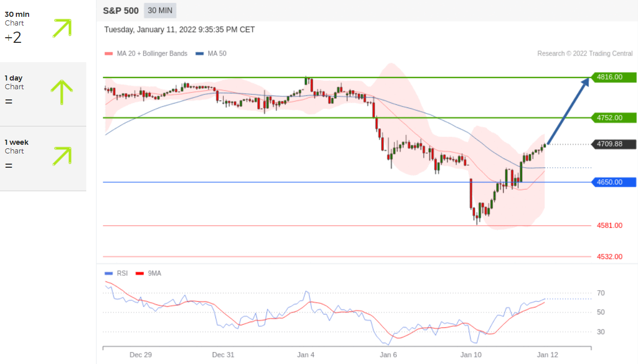This screenshot has height=364, width=638.
Task: Click the Jan 4 axis label
Action: click(306, 355)
